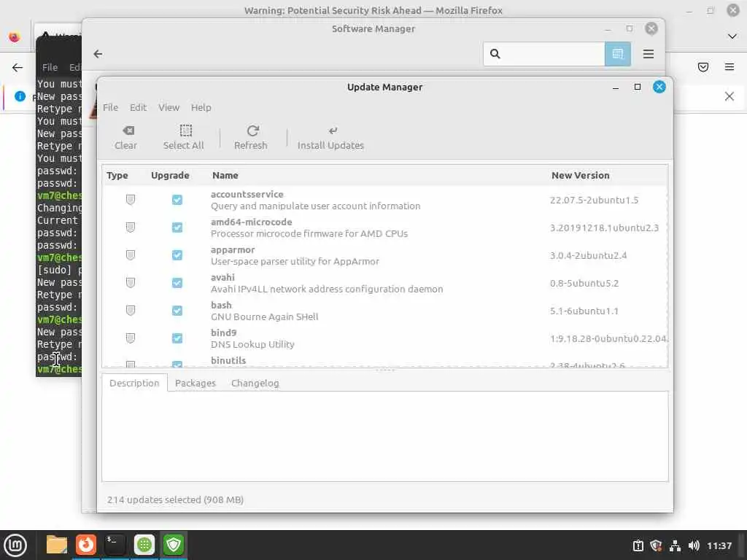Select apparmor User-space parser utility row
The image size is (747, 560).
point(385,255)
